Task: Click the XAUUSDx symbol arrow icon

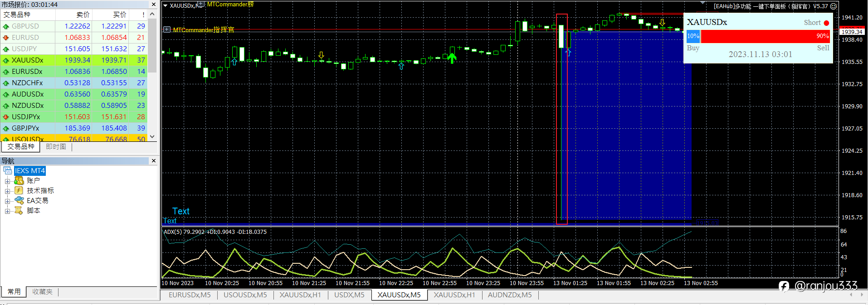Action: 6,60
